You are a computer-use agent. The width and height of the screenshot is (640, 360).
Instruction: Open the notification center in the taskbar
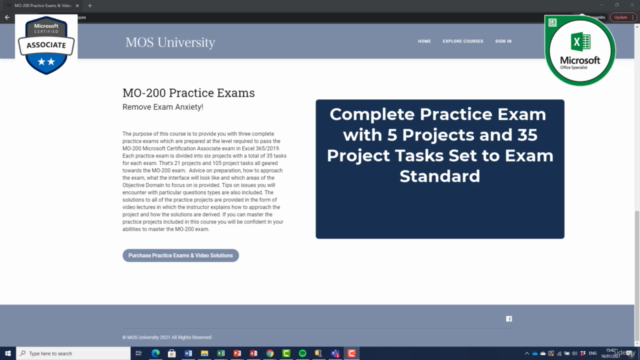click(x=630, y=353)
